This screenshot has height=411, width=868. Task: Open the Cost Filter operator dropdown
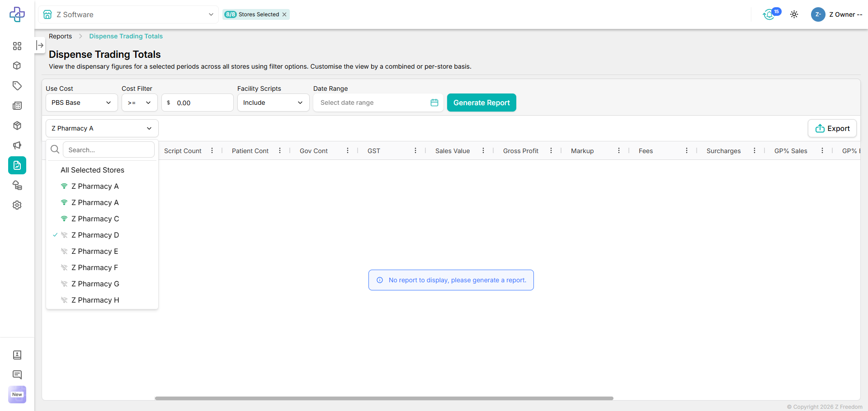tap(139, 103)
